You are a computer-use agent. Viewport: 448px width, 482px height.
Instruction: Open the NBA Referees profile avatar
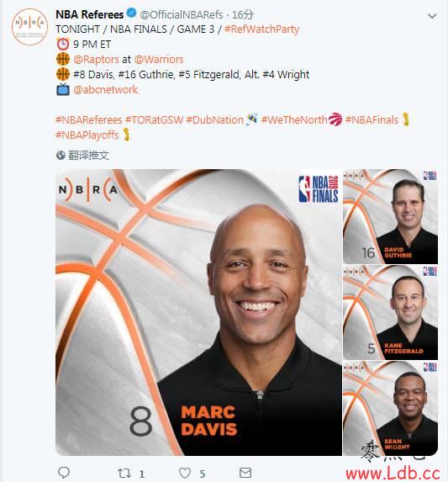29,27
